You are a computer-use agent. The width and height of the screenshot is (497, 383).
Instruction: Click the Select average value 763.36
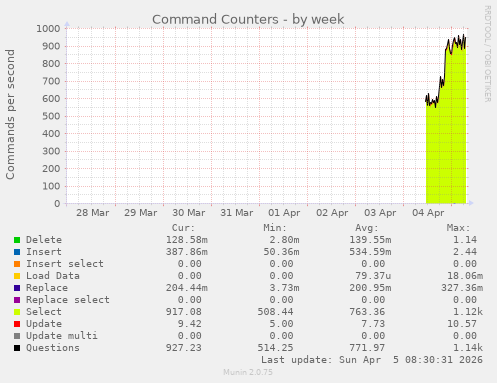(x=367, y=312)
